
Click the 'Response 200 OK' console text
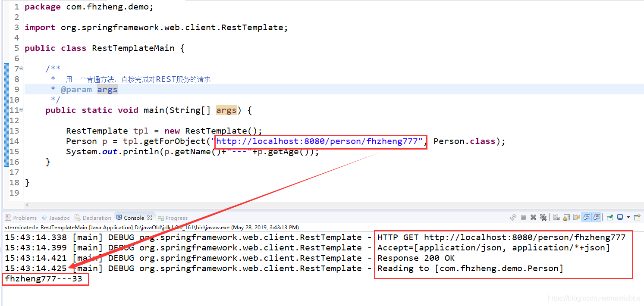pos(416,258)
